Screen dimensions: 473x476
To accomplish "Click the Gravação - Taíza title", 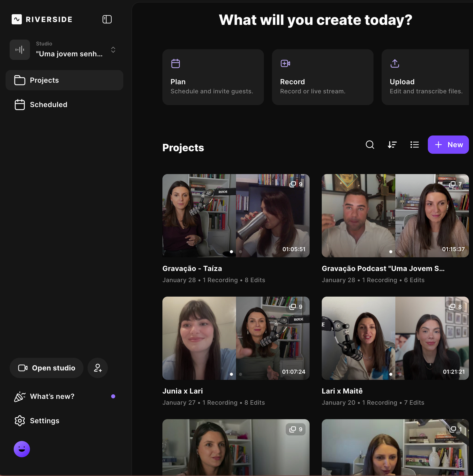I will pos(192,268).
